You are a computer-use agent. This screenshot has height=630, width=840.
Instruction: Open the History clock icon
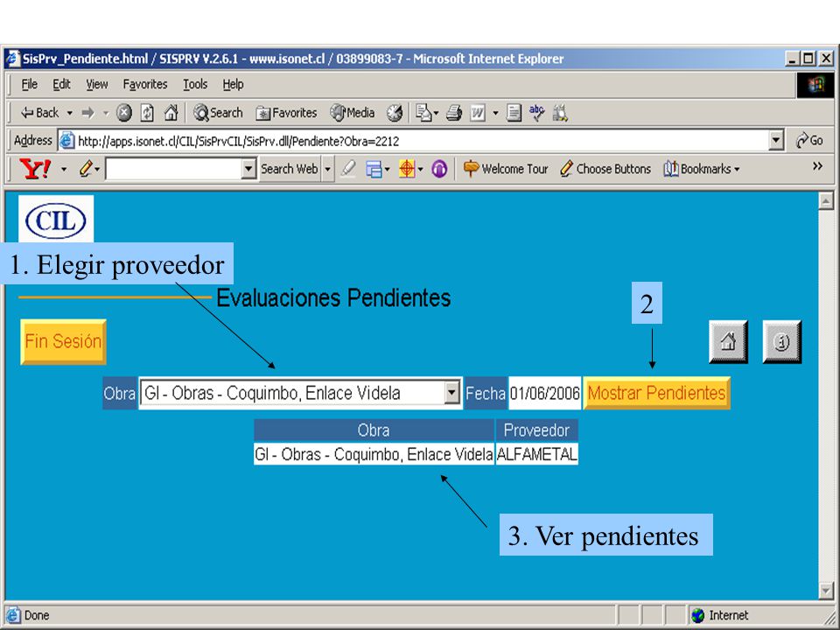395,113
